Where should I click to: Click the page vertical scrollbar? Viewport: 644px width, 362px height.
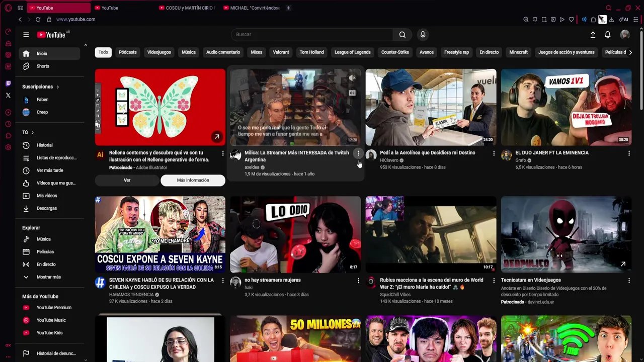click(x=641, y=70)
